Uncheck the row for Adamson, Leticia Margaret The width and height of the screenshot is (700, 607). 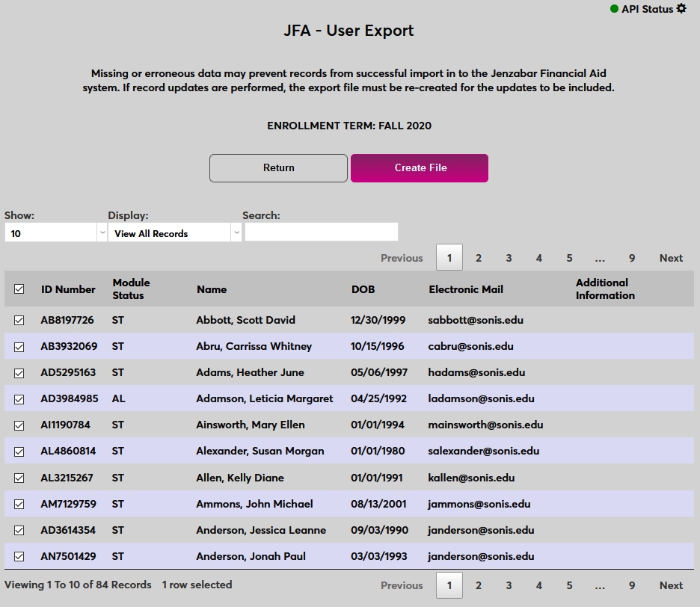click(19, 399)
